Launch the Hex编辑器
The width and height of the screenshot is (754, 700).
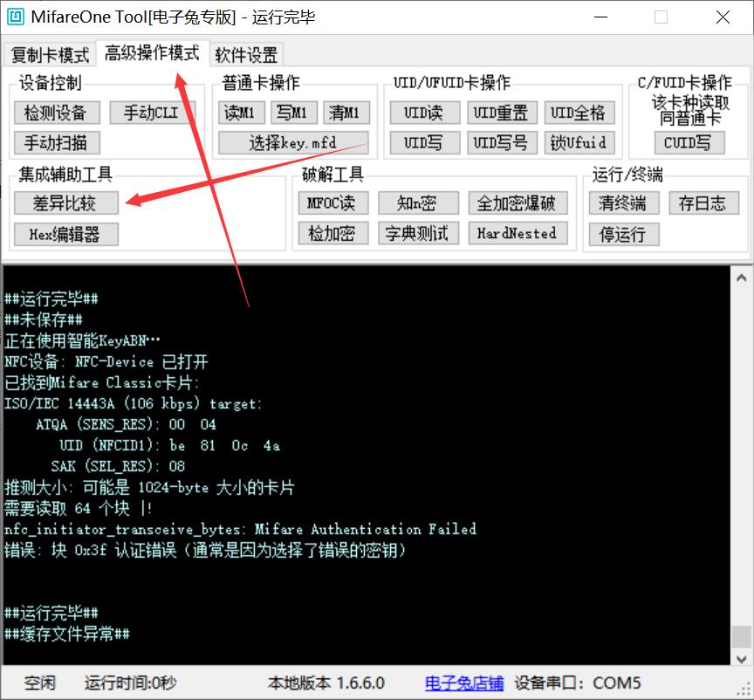coord(65,234)
